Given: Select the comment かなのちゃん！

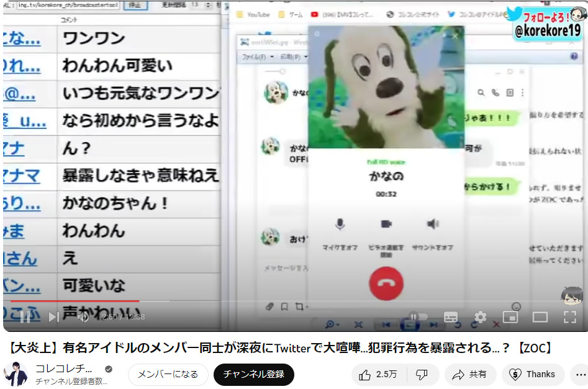Looking at the screenshot, I should (x=115, y=203).
